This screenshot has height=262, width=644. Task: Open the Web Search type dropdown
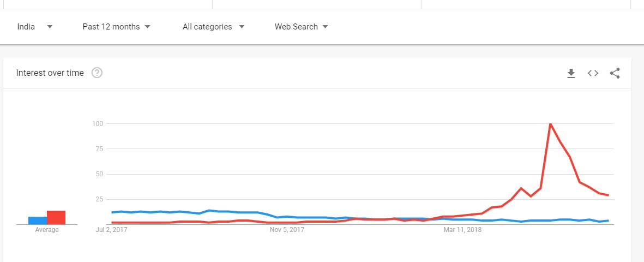[x=301, y=27]
